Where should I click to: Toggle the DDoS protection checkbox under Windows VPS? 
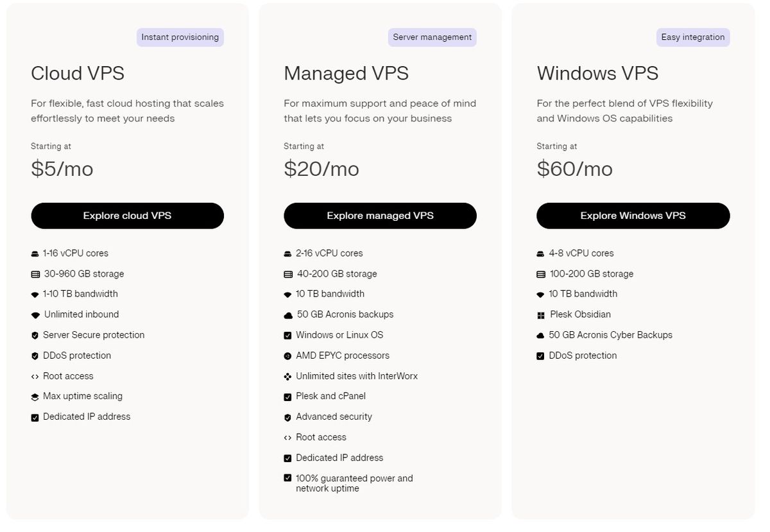[541, 356]
